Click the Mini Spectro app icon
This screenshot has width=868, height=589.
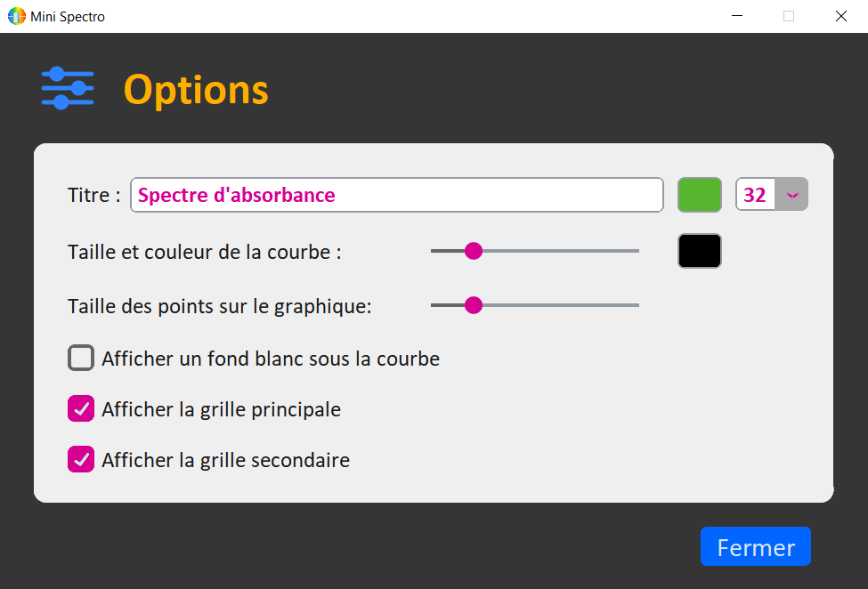(17, 16)
